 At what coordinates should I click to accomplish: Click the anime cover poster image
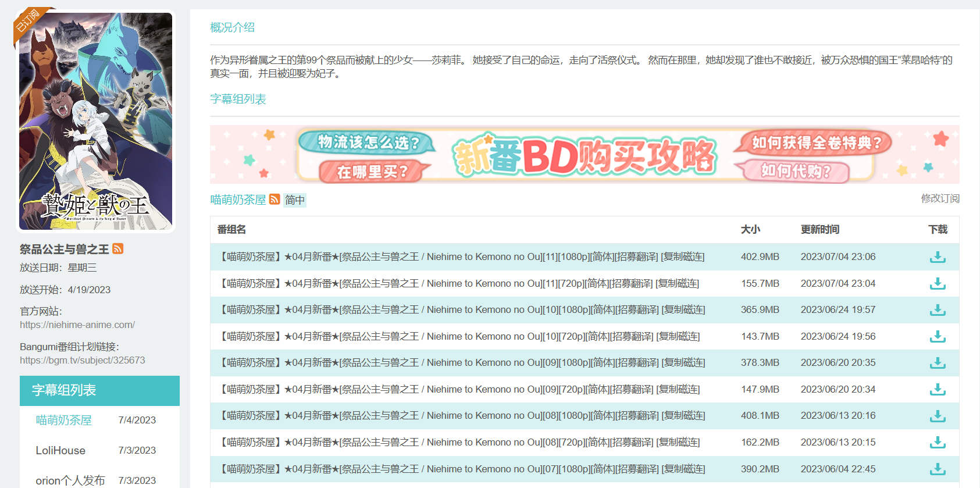point(96,121)
